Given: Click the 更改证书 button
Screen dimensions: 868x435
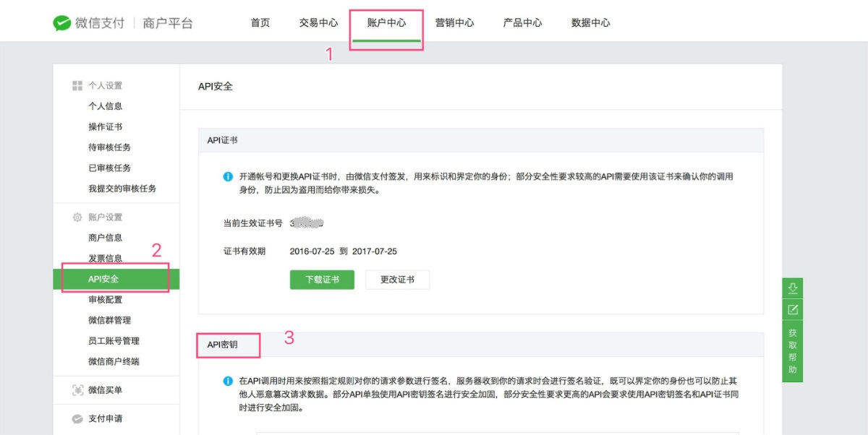Looking at the screenshot, I should point(397,280).
